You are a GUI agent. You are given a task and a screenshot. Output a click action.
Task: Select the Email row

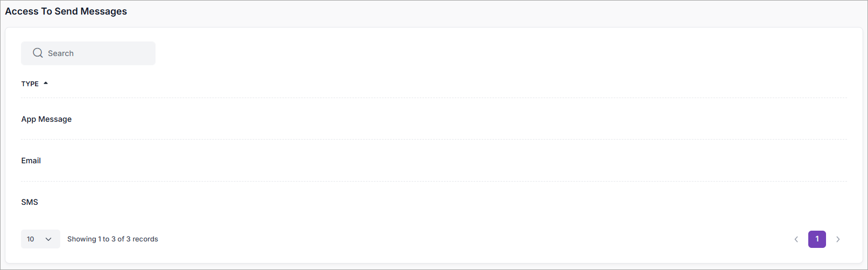[x=433, y=161]
